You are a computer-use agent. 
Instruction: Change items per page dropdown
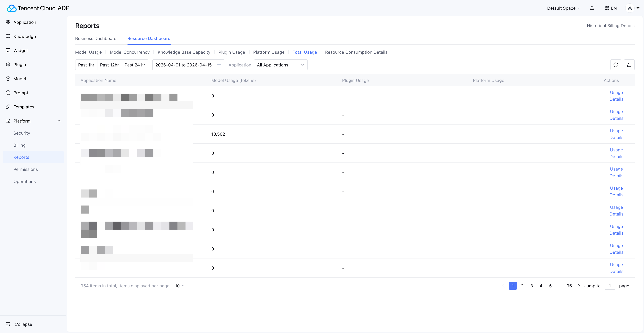(x=179, y=286)
